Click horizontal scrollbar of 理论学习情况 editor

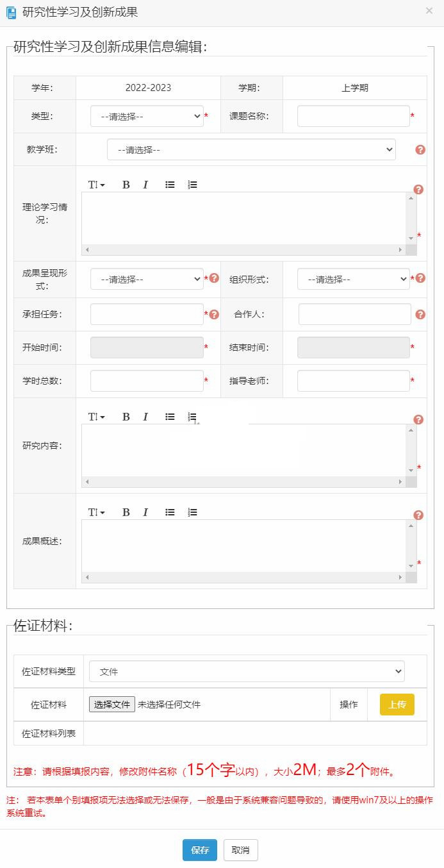244,249
